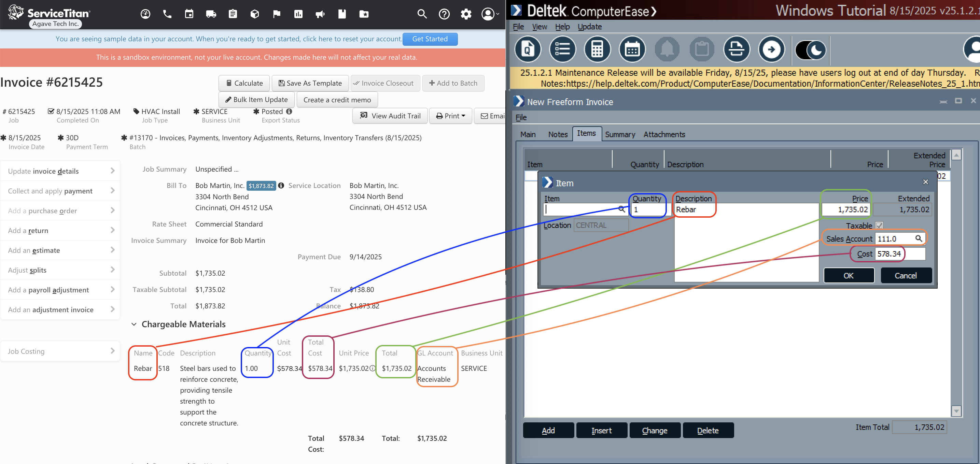The image size is (980, 464).
Task: Open the ServiceTitan help question icon
Action: [444, 14]
